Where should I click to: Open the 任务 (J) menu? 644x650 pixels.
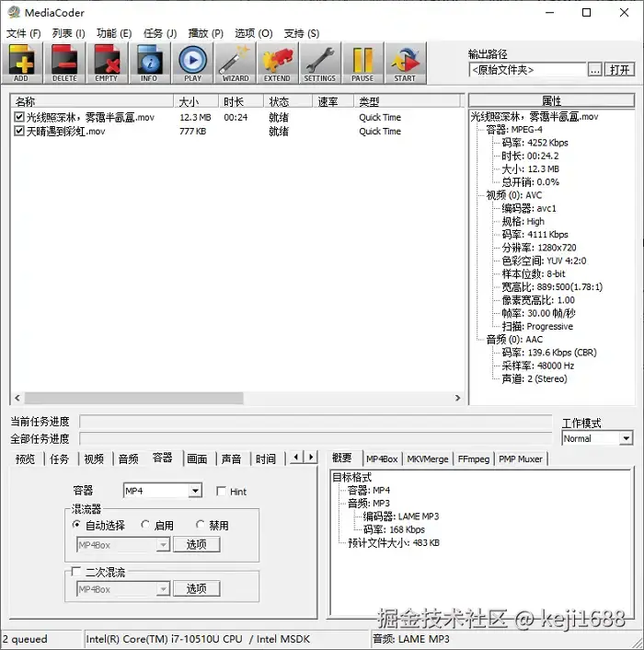pyautogui.click(x=160, y=33)
